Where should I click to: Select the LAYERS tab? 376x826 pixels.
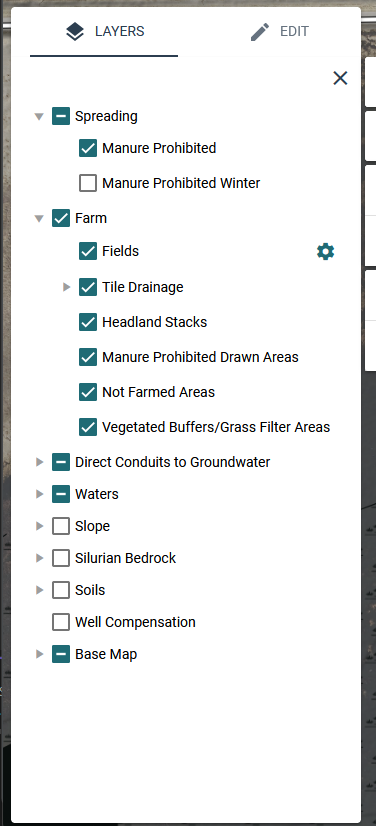104,32
